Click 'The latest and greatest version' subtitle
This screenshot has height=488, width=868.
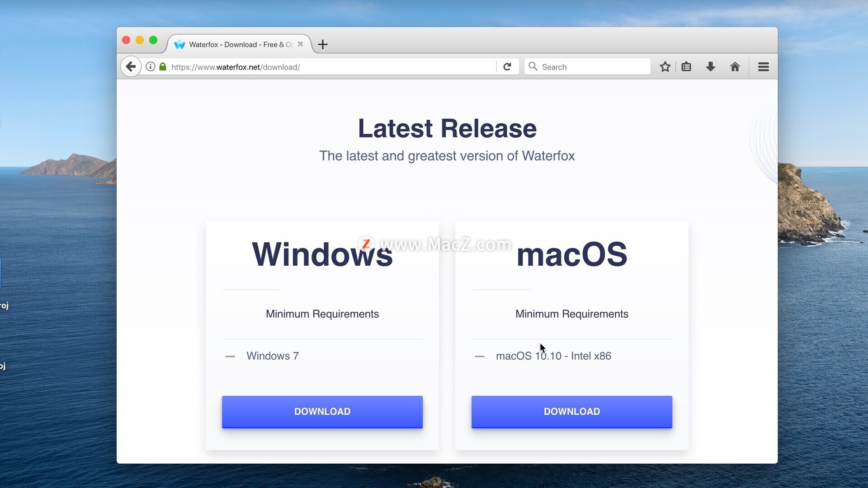click(447, 156)
